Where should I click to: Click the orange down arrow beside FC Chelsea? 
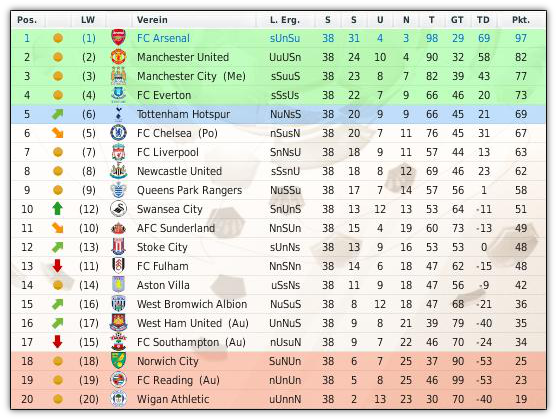pos(58,133)
